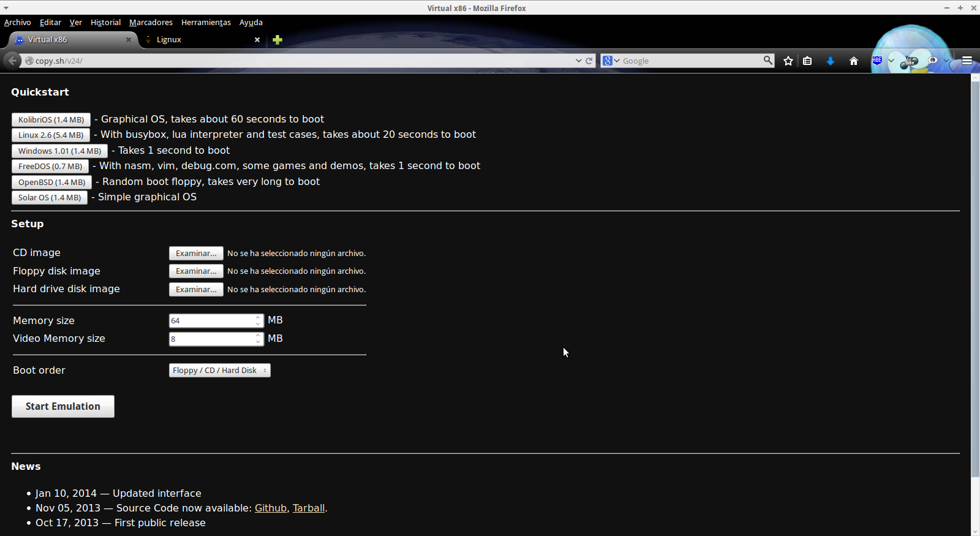Expand the ABE extension dropdown arrow
The width and height of the screenshot is (980, 536).
[891, 61]
